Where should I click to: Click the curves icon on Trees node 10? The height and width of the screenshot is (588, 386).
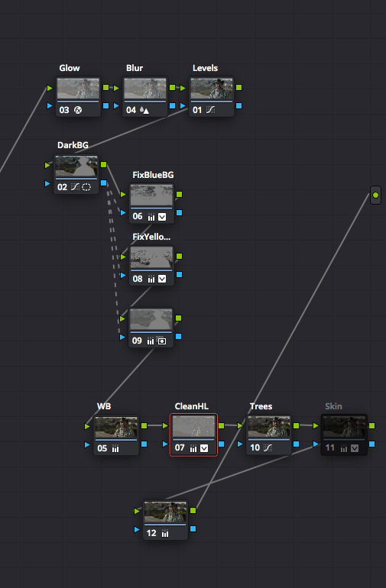pyautogui.click(x=268, y=447)
